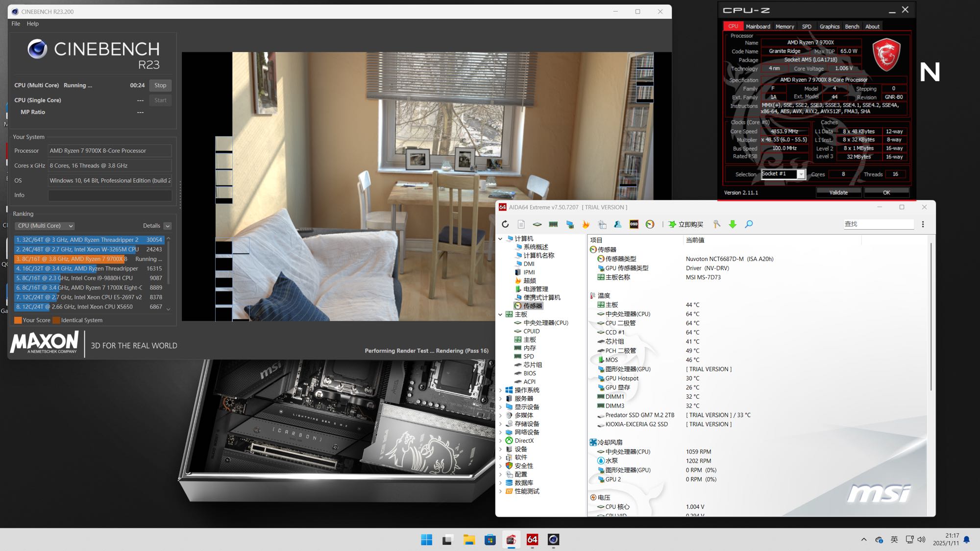
Task: Open the sensor gauge toolbar icon
Action: [x=650, y=224]
